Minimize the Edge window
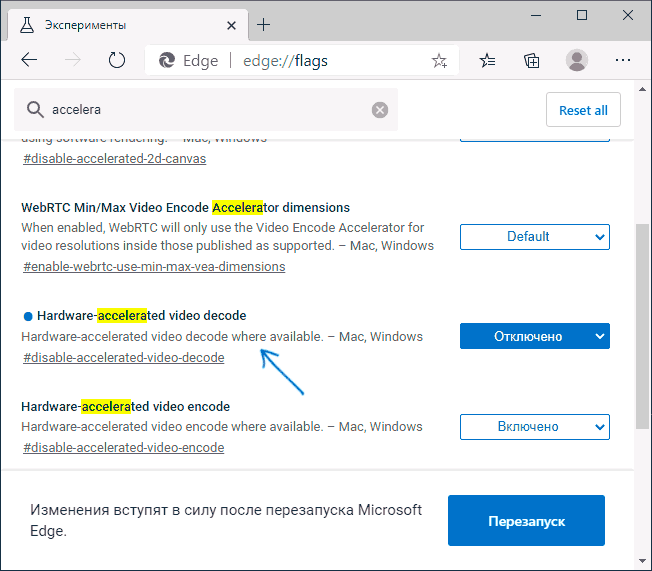 click(536, 15)
